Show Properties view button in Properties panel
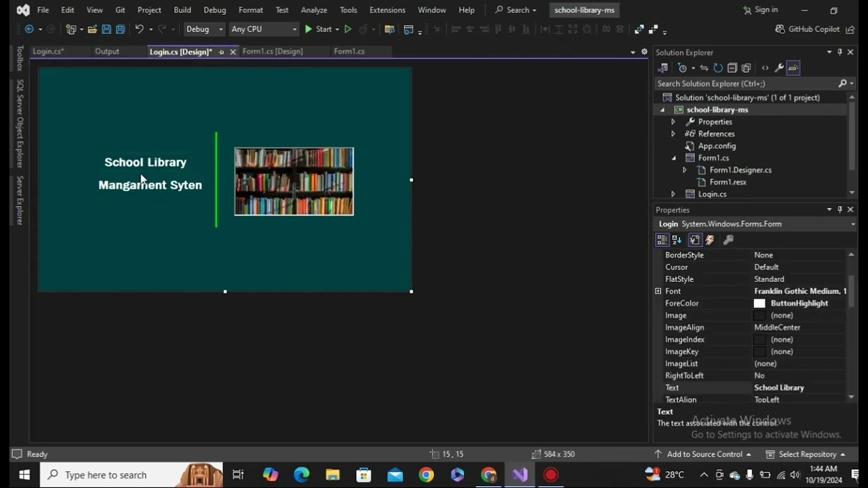The image size is (868, 488). [x=694, y=240]
